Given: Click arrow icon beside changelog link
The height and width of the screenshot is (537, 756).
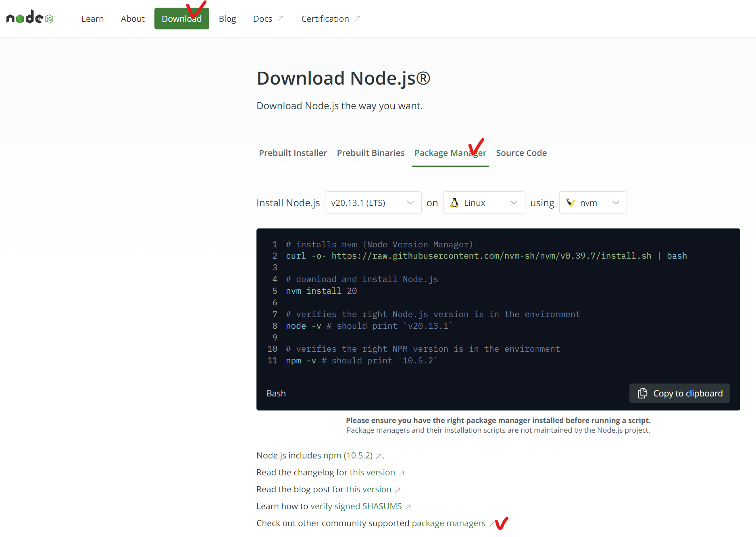Looking at the screenshot, I should click(401, 473).
